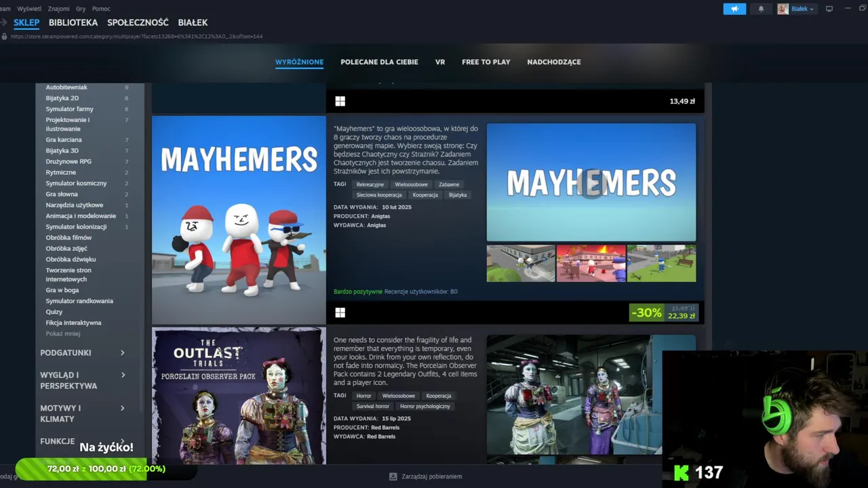Image resolution: width=868 pixels, height=488 pixels.
Task: Click the Windows platform icon for Mayhemers
Action: coord(340,312)
